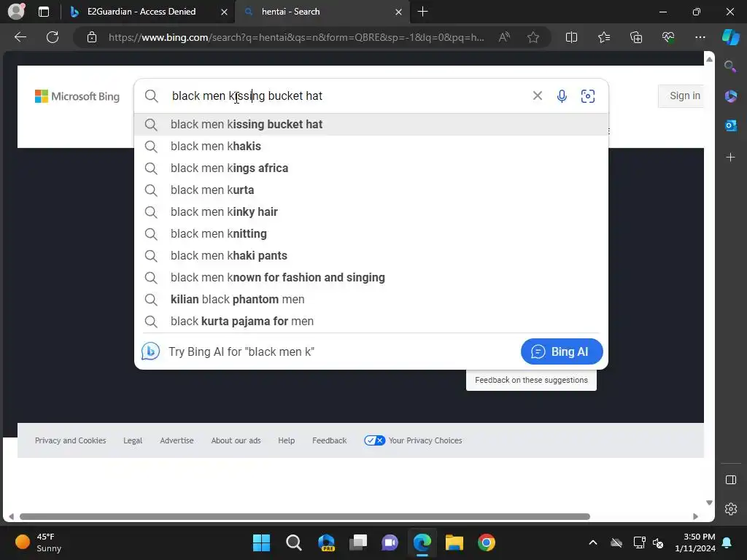Switch to E2Guardian - Access Denied tab
Viewport: 747px width, 560px height.
(x=149, y=12)
